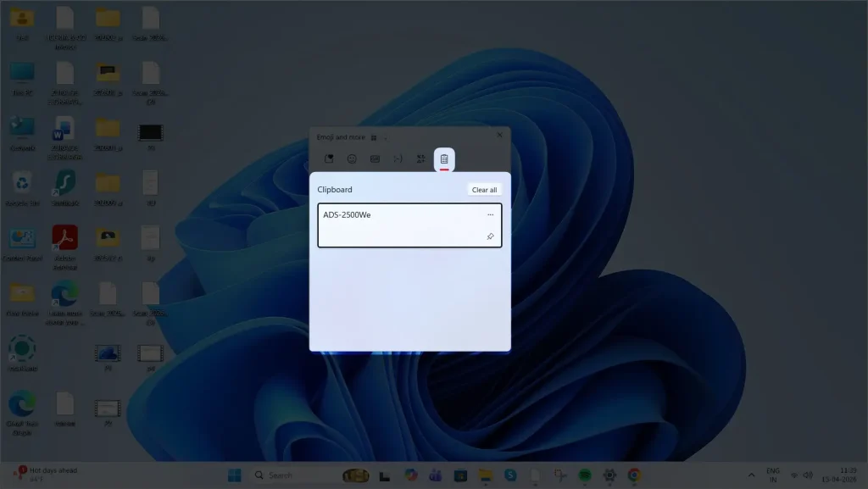Image resolution: width=868 pixels, height=489 pixels.
Task: Select the Clipboard section icon
Action: pos(444,158)
